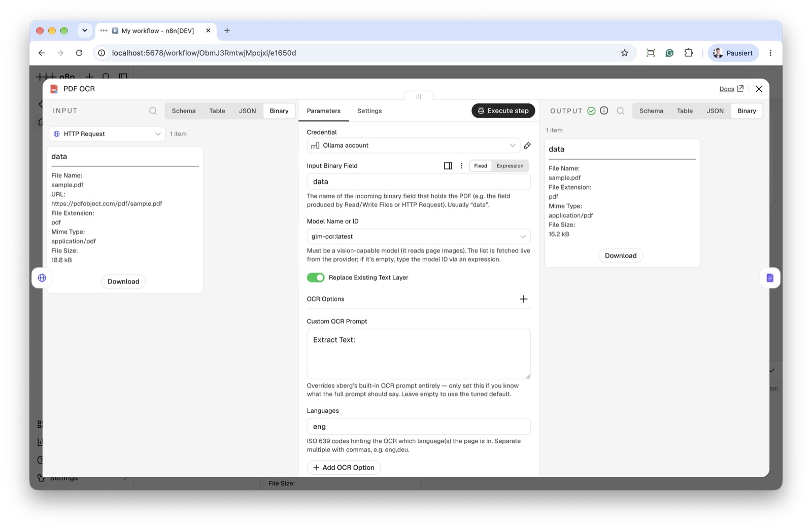
Task: Show input panel as JSON
Action: pos(247,111)
